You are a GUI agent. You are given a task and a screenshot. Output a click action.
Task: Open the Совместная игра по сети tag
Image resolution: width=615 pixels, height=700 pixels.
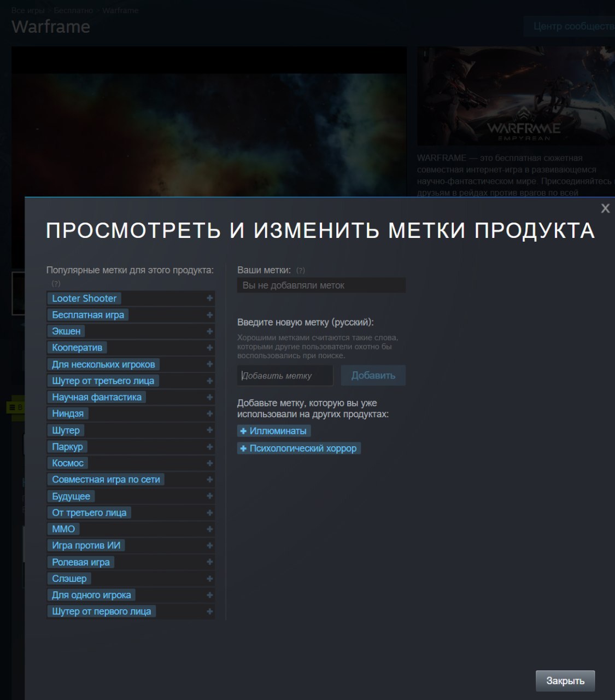[x=106, y=480]
